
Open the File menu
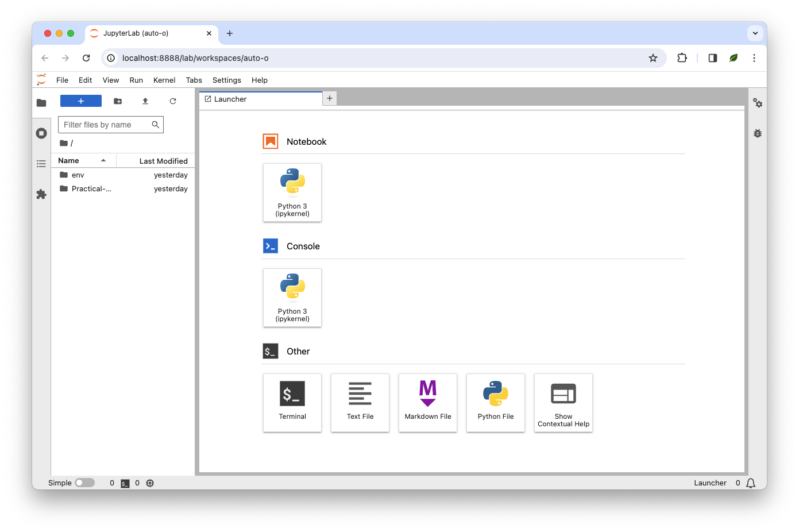[x=62, y=80]
